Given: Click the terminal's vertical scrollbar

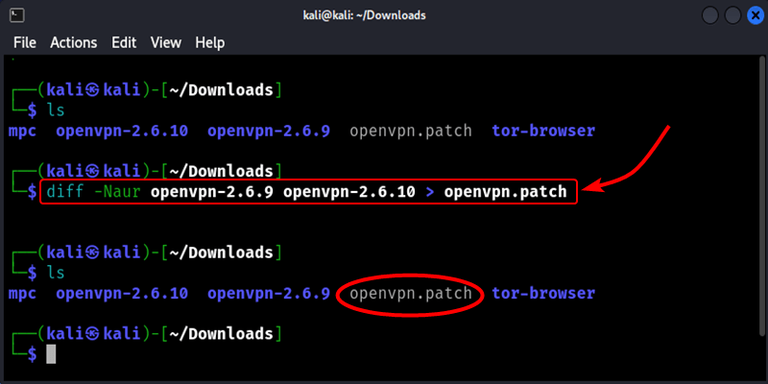Looking at the screenshot, I should coord(763,196).
